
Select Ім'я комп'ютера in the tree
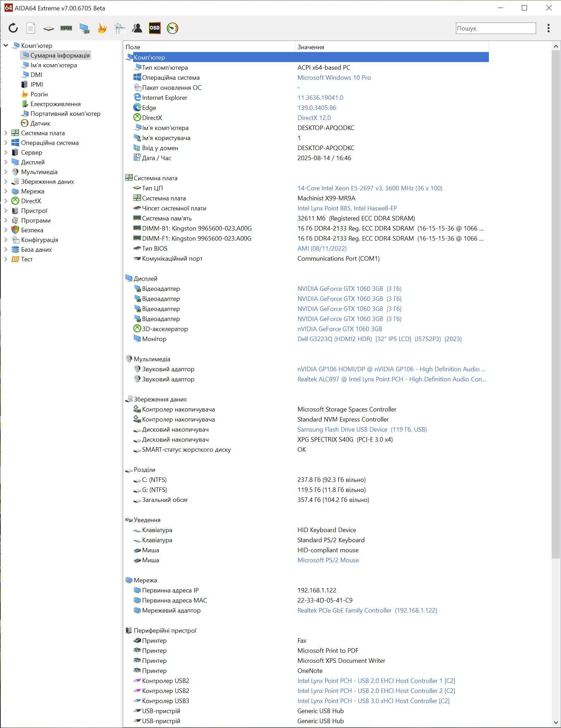(x=54, y=65)
